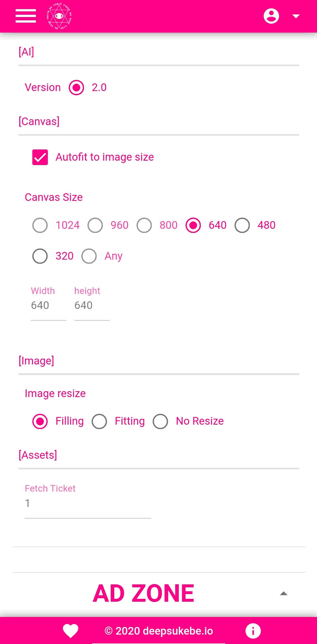Click the star-eye site logo

click(59, 16)
